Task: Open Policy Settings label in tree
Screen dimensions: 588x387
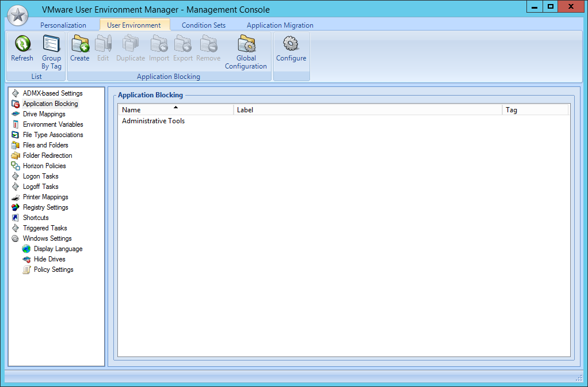Action: click(x=54, y=270)
